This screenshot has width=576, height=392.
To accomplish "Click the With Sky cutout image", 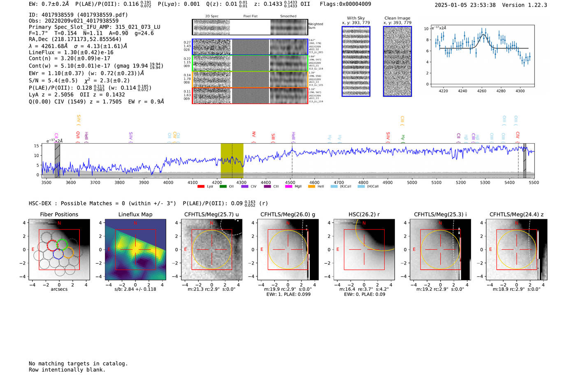I will (356, 61).
